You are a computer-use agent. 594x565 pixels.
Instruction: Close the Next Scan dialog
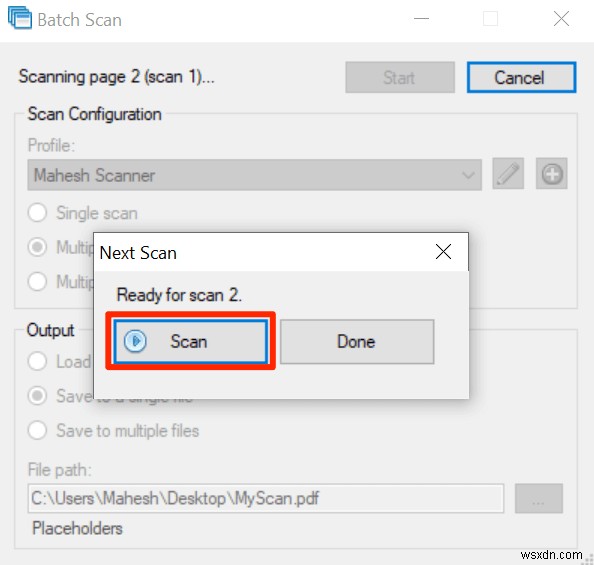click(443, 252)
